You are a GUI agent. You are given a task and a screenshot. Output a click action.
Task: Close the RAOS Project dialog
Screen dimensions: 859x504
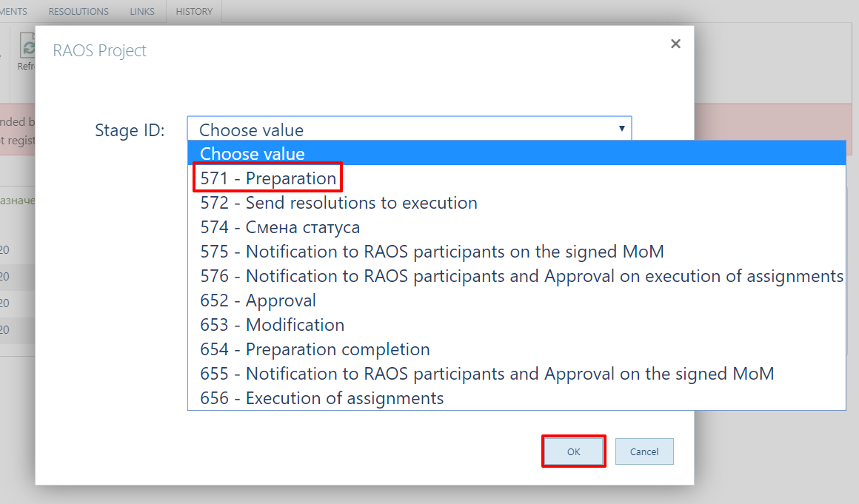(x=675, y=44)
